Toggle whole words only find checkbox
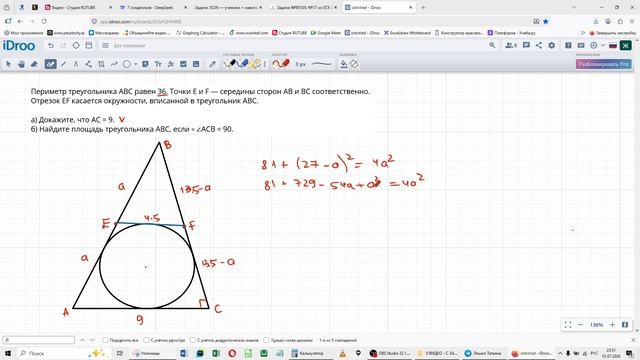 [266, 340]
